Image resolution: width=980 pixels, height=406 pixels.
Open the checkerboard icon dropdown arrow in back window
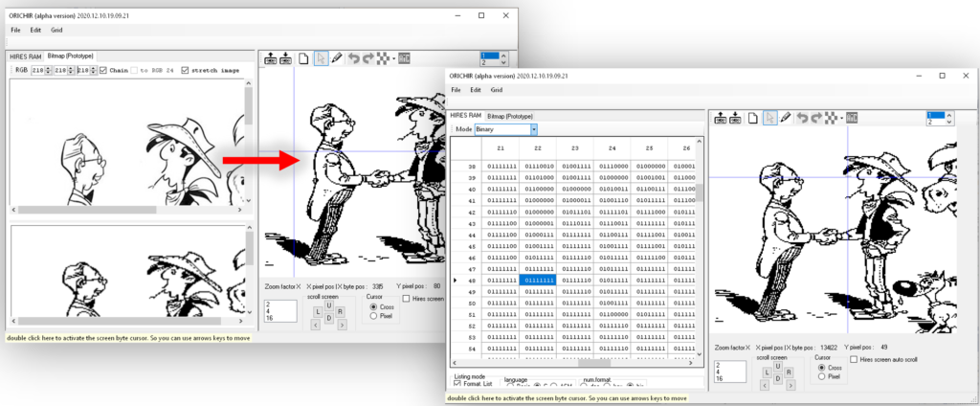[x=395, y=58]
